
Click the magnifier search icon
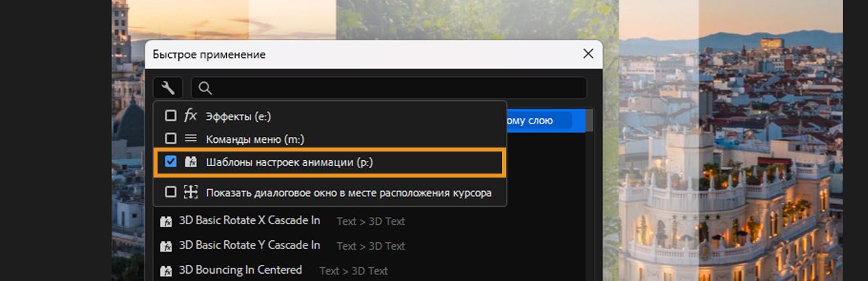[206, 88]
